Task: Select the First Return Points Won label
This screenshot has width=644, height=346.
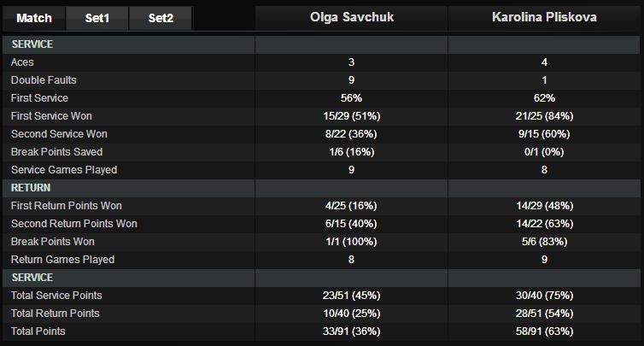Action: 67,206
